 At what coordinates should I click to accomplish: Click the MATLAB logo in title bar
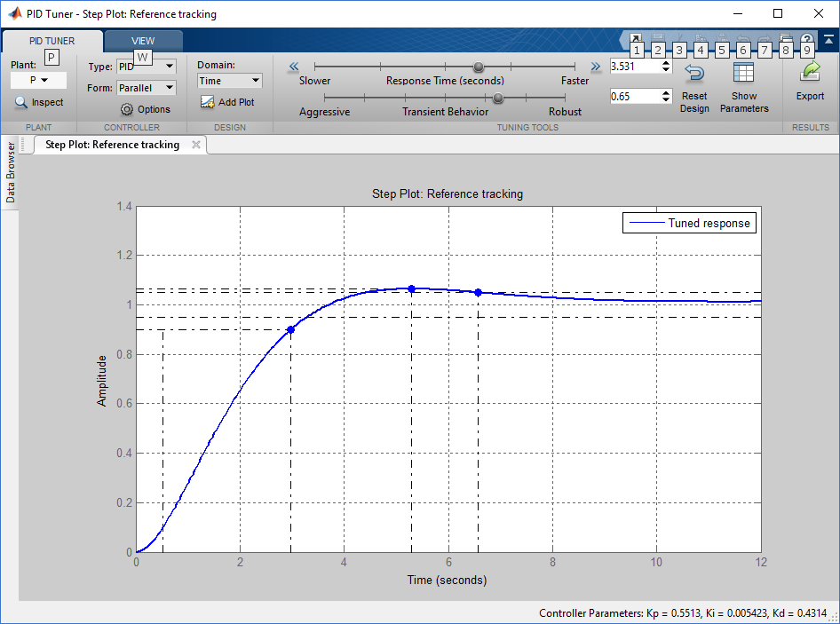14,13
